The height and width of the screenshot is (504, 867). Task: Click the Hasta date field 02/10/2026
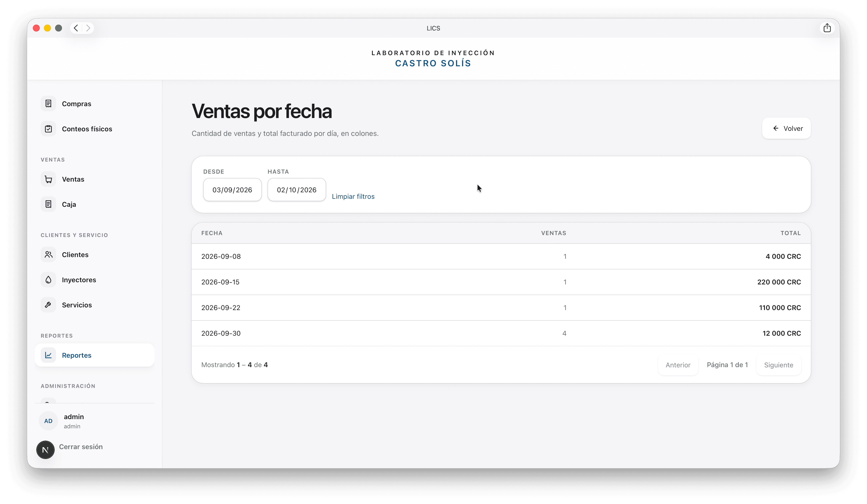coord(297,190)
